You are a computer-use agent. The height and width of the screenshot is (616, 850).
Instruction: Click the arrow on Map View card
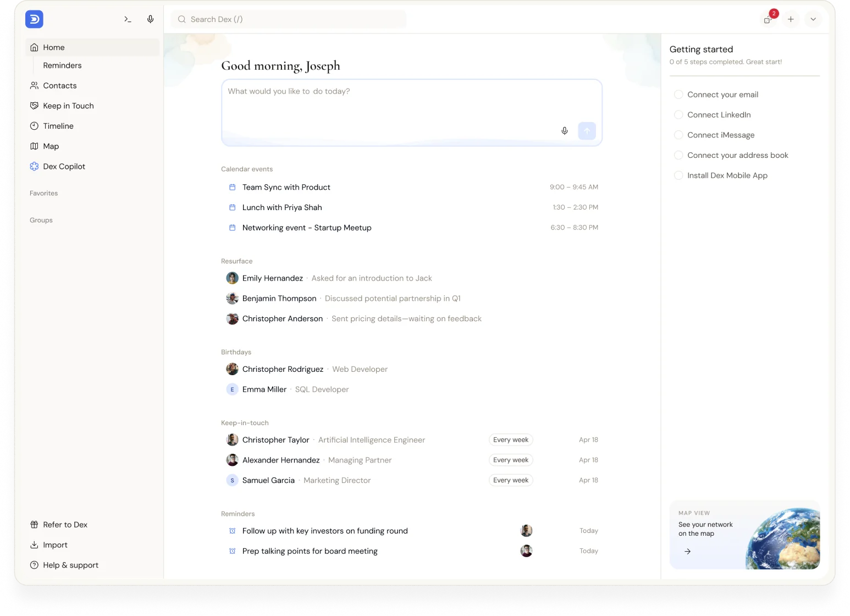tap(687, 551)
